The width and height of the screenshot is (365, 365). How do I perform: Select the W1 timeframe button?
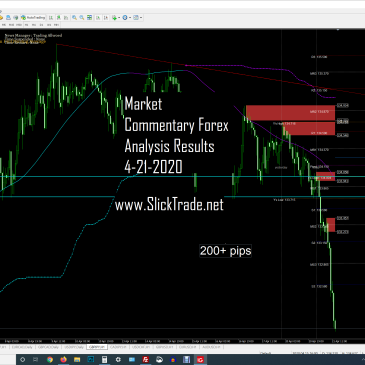49,25
